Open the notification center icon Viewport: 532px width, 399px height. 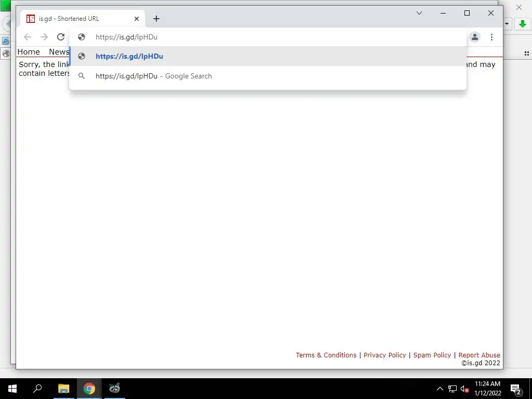[x=516, y=389]
